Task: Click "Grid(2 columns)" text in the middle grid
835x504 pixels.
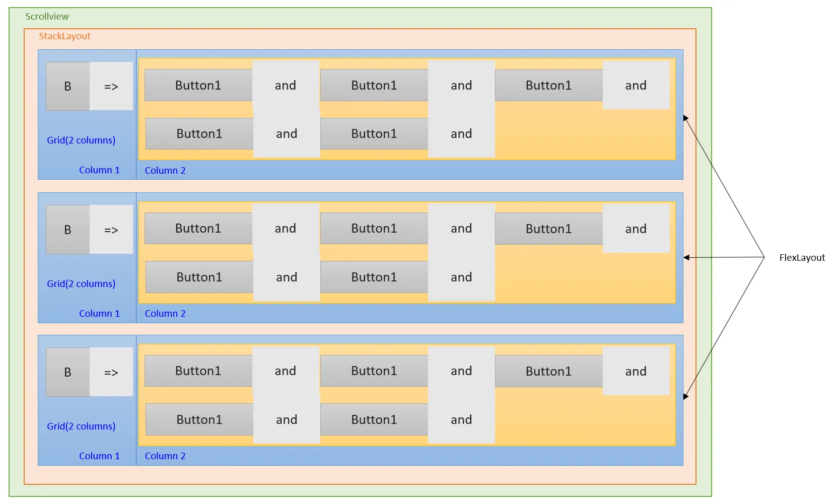Action: tap(81, 283)
